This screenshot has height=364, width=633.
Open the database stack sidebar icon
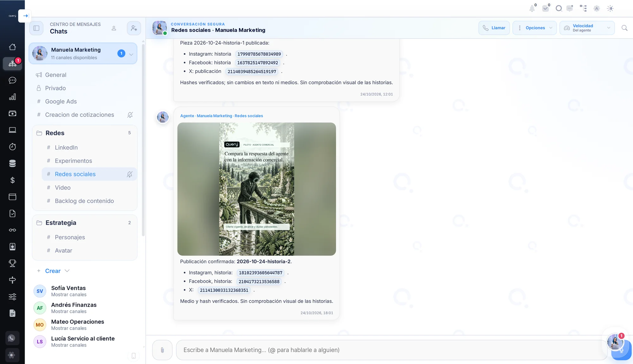click(x=12, y=163)
